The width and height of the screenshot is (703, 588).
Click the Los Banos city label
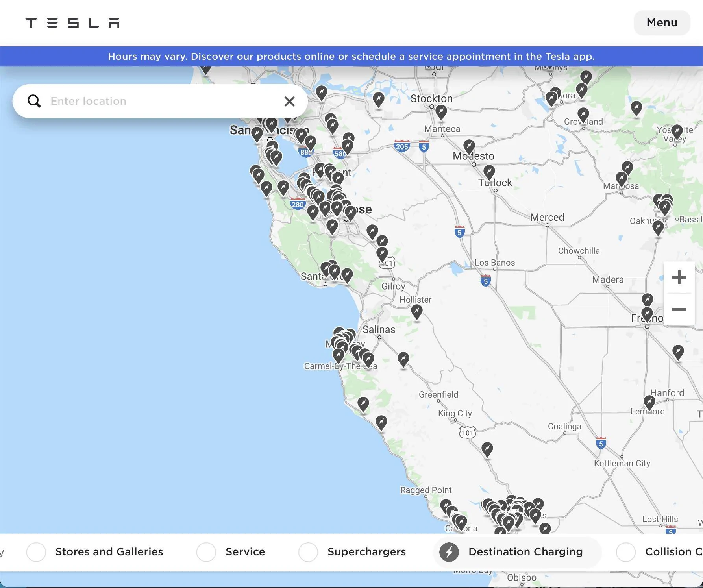(x=495, y=263)
